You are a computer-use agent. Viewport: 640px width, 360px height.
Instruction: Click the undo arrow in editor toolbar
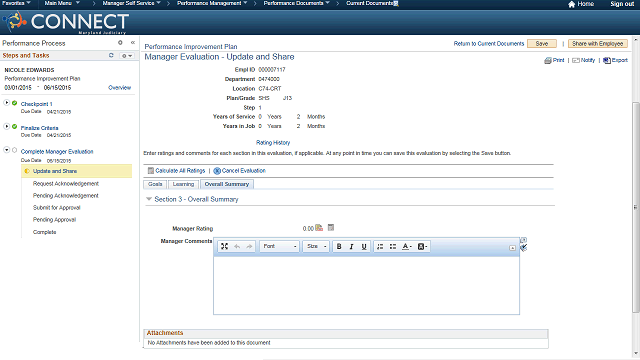(237, 247)
